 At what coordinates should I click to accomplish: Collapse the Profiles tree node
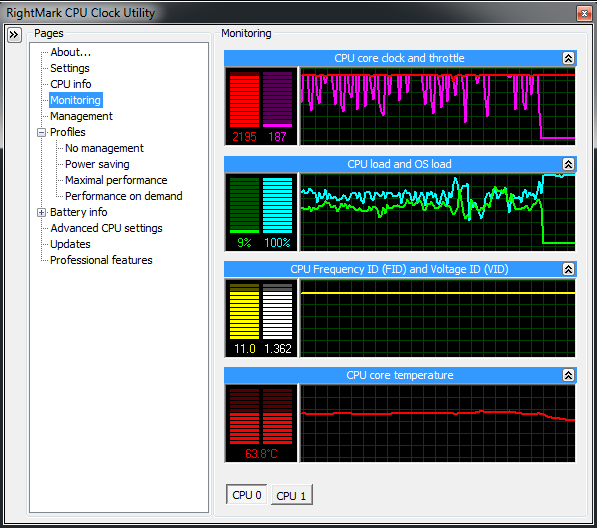(42, 133)
